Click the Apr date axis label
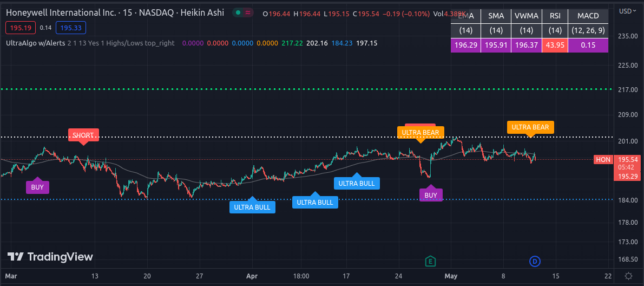The width and height of the screenshot is (644, 286). pos(253,276)
